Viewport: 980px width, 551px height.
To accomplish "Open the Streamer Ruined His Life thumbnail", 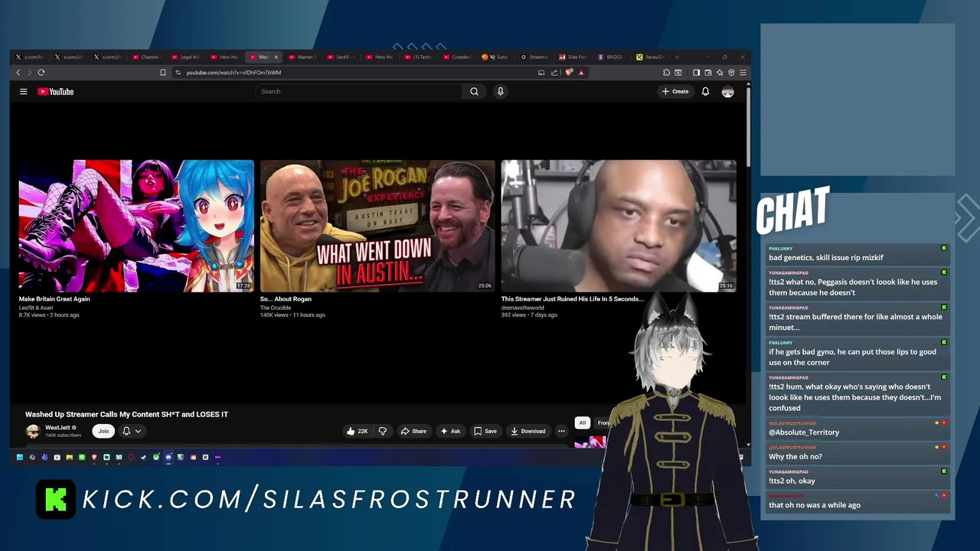I will [619, 226].
